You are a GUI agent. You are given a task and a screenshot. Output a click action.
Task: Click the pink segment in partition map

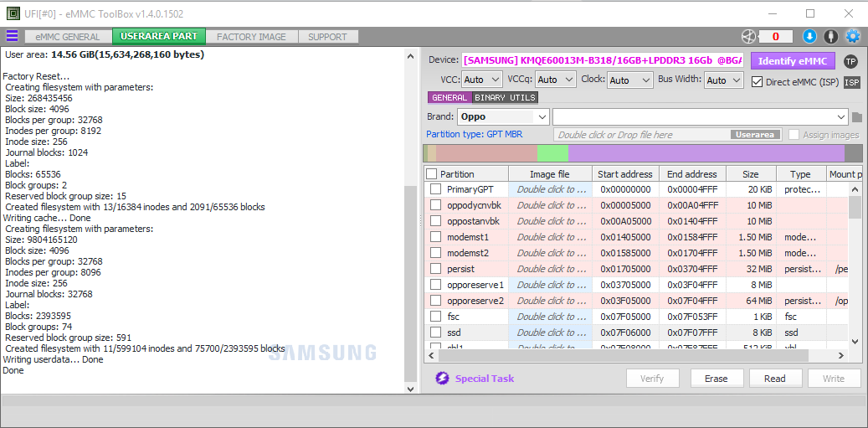[x=486, y=152]
